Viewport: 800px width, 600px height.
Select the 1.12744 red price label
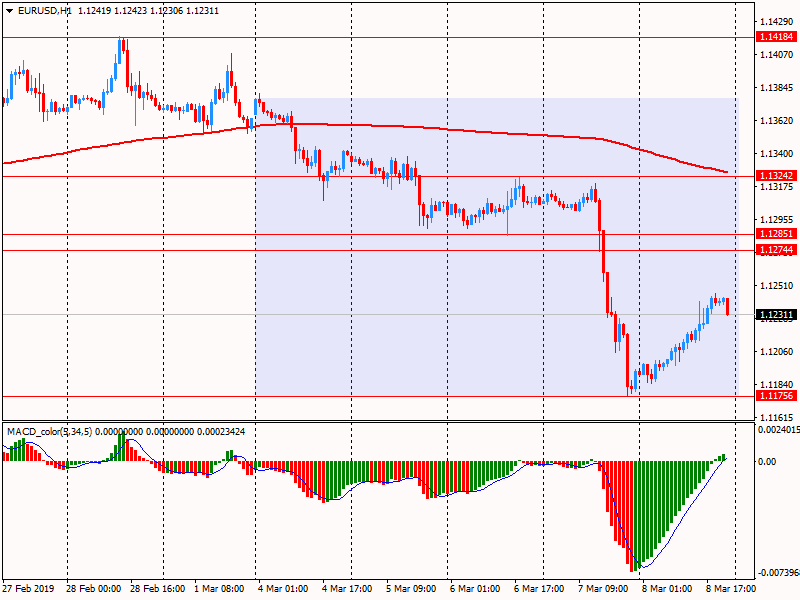point(776,249)
